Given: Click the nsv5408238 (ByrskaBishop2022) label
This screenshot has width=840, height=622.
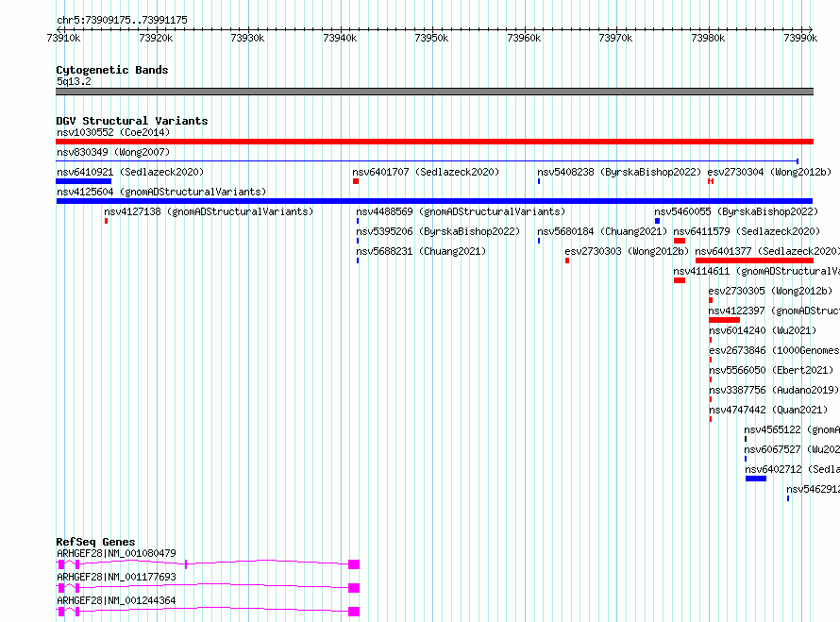Looking at the screenshot, I should point(619,172).
